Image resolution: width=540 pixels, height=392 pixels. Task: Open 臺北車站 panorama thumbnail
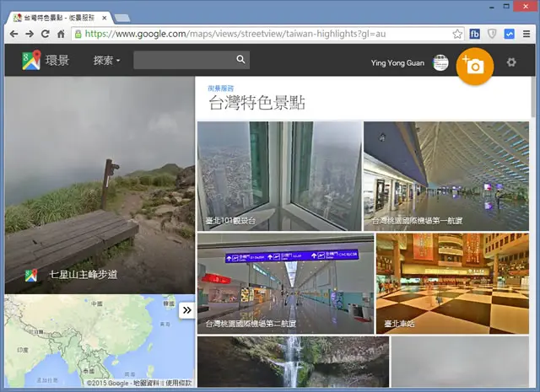click(452, 283)
